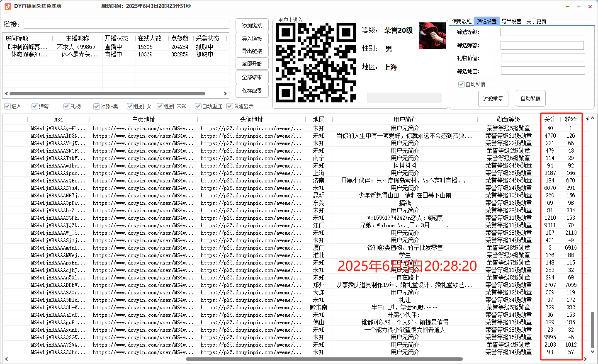Switch to the 导出设置 tab
This screenshot has width=598, height=364.
tap(512, 21)
